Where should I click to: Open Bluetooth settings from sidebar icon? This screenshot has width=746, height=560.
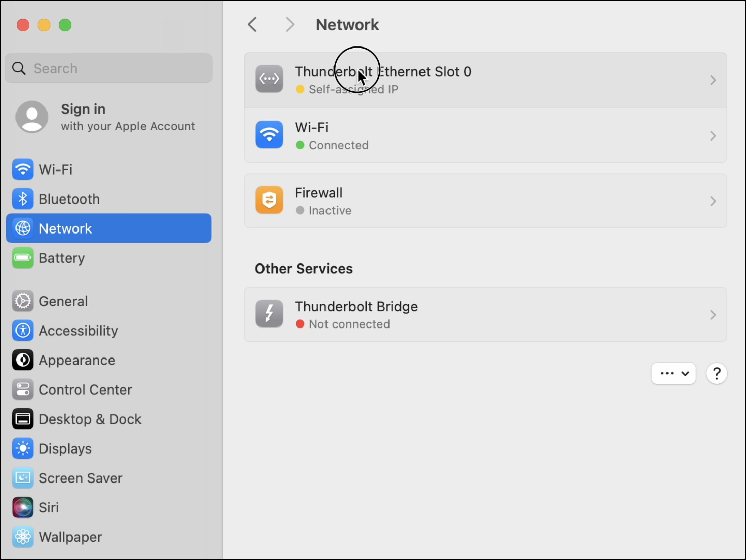(23, 199)
